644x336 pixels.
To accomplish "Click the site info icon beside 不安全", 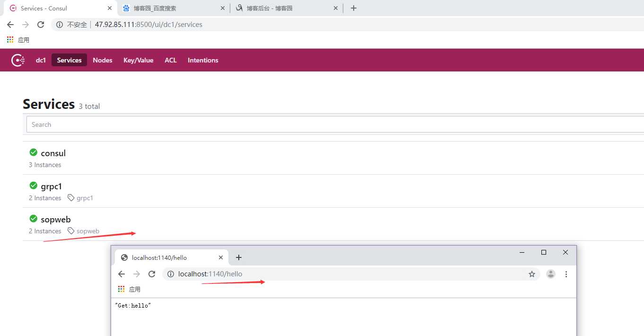I will [x=60, y=25].
